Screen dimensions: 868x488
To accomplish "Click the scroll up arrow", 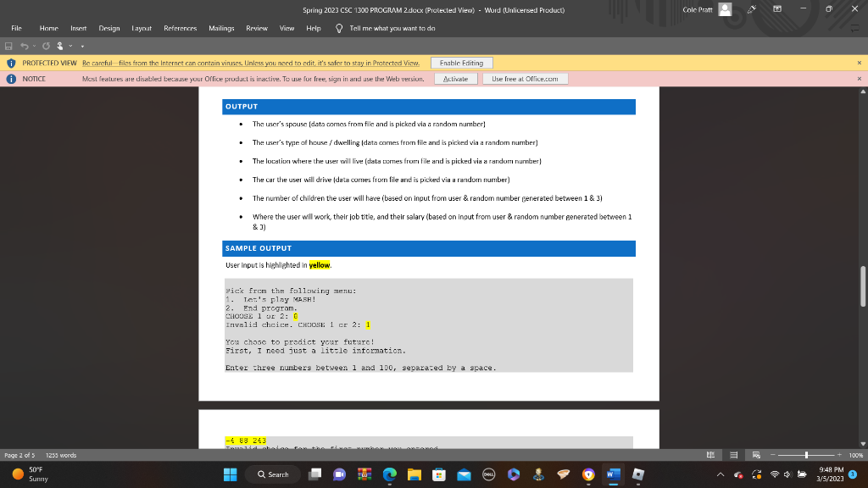I will pyautogui.click(x=862, y=91).
